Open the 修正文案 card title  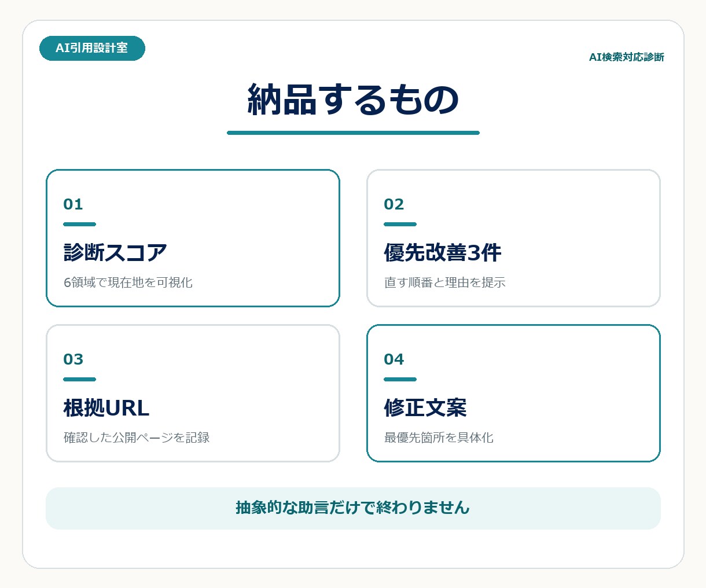click(425, 407)
